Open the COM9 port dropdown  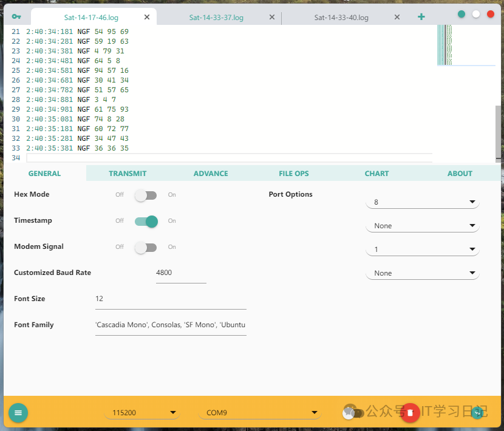(x=260, y=413)
